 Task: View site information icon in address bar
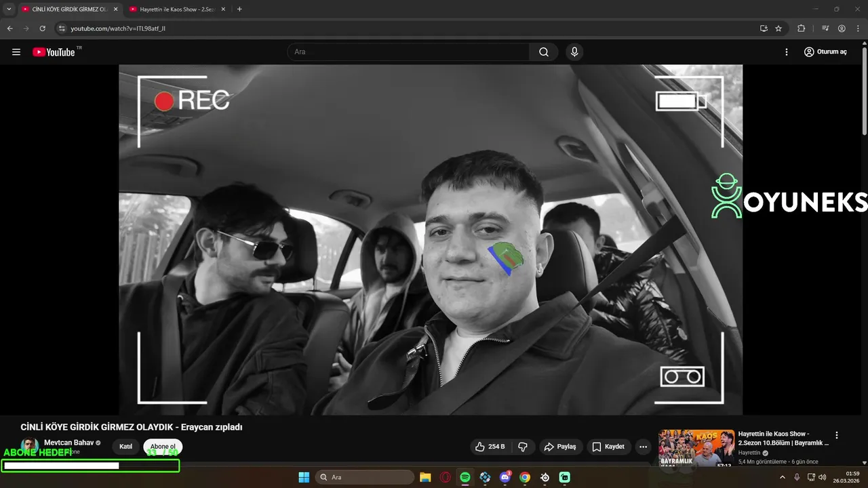click(x=61, y=28)
